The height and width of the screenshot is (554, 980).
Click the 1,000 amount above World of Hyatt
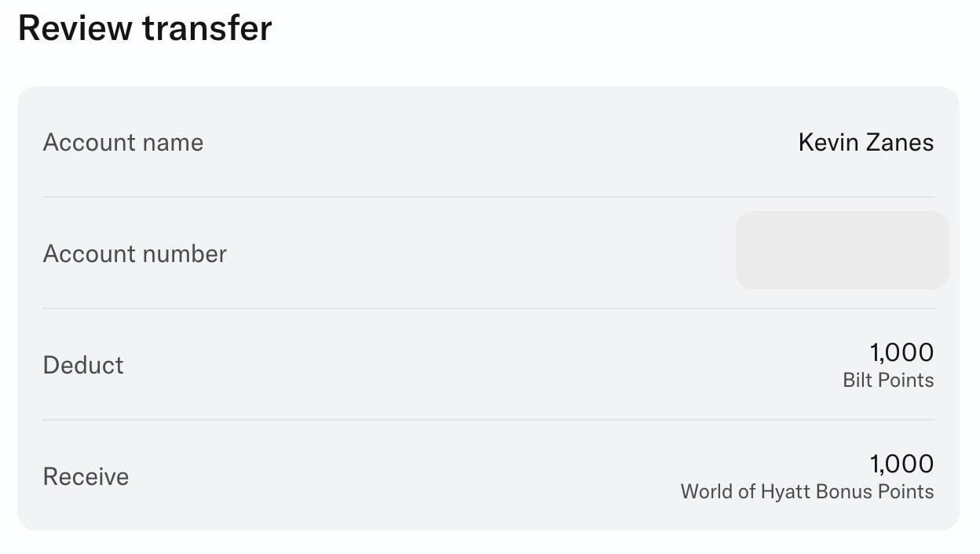[x=901, y=464]
